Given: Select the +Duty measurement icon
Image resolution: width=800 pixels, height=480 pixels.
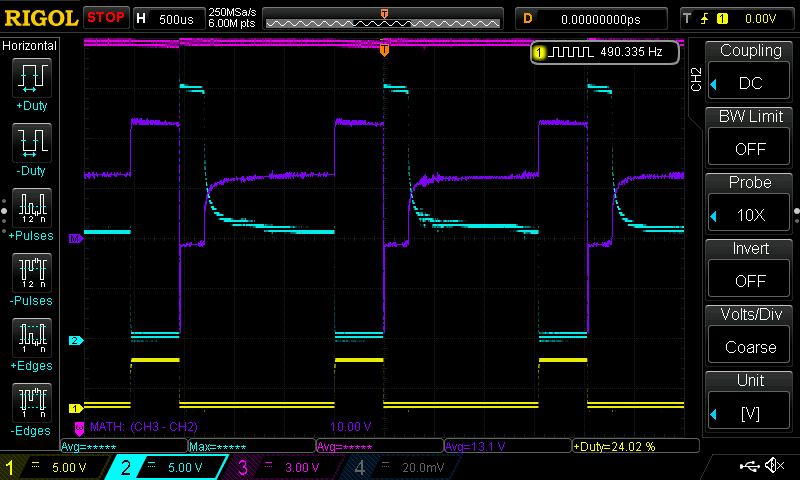Looking at the screenshot, I should (x=32, y=78).
